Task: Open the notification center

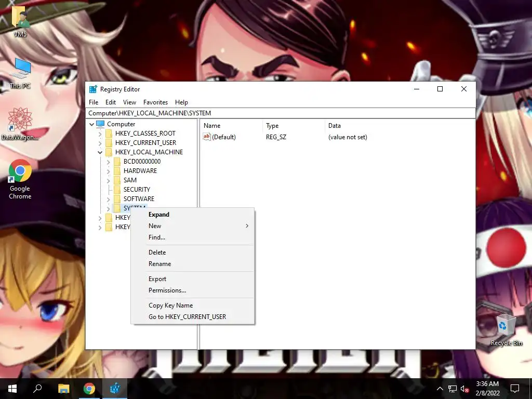Action: pyautogui.click(x=515, y=389)
